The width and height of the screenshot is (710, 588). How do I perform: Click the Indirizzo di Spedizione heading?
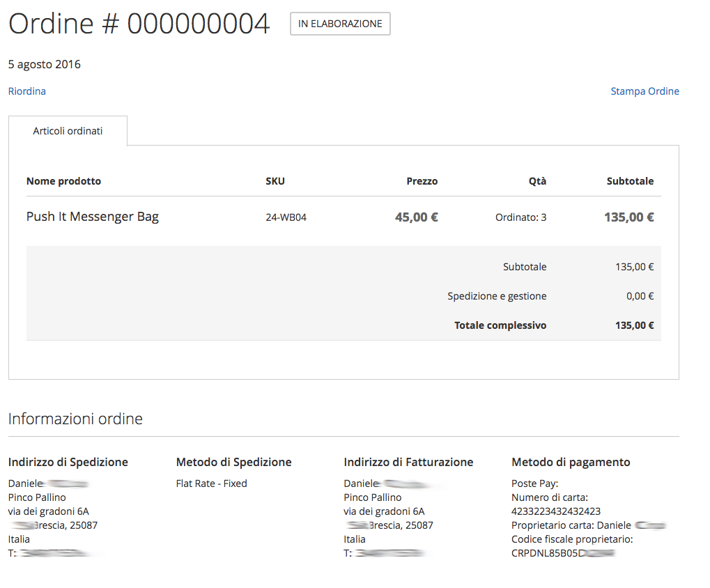click(68, 462)
